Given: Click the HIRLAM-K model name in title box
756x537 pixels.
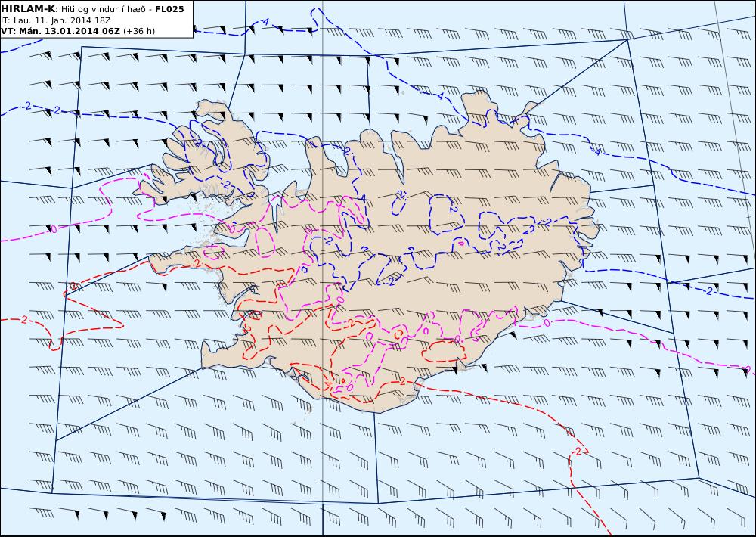Looking at the screenshot, I should 28,9.
